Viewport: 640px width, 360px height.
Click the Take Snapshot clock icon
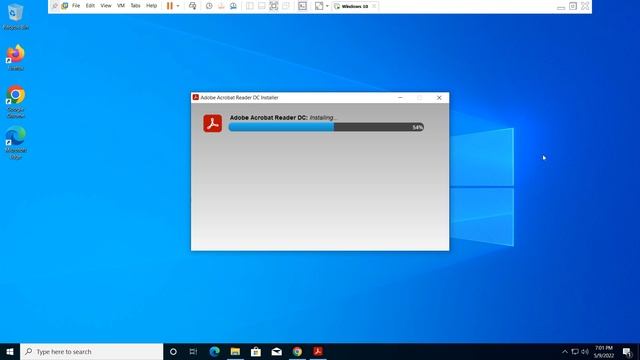point(209,6)
